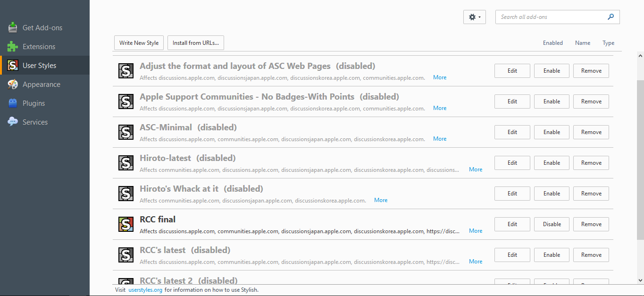Select the RCC final style title

(x=158, y=220)
